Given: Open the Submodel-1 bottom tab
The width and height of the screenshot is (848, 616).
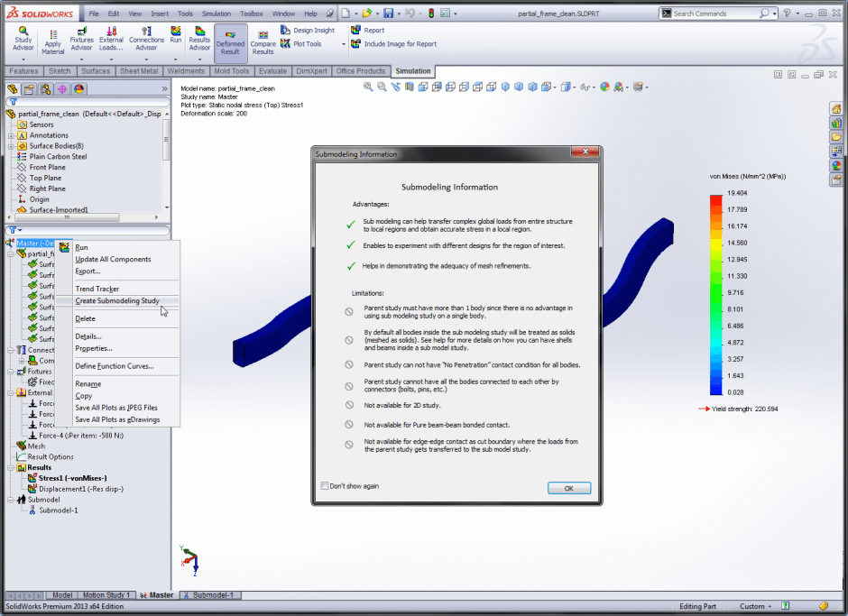Looking at the screenshot, I should [x=212, y=595].
